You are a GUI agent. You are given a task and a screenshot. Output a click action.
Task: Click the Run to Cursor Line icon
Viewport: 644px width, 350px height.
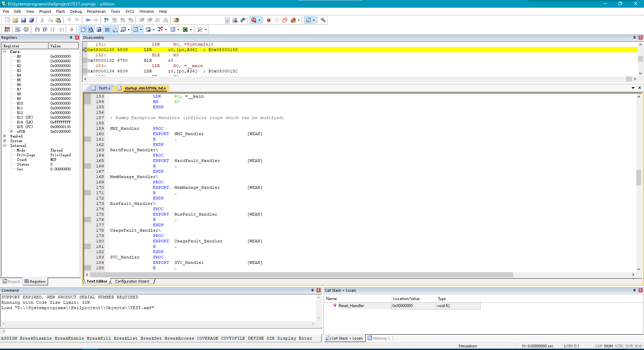click(61, 30)
